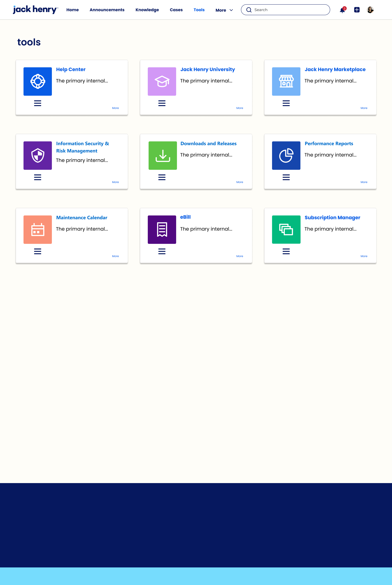
Task: Click the Downloads and Releases download icon
Action: click(163, 156)
